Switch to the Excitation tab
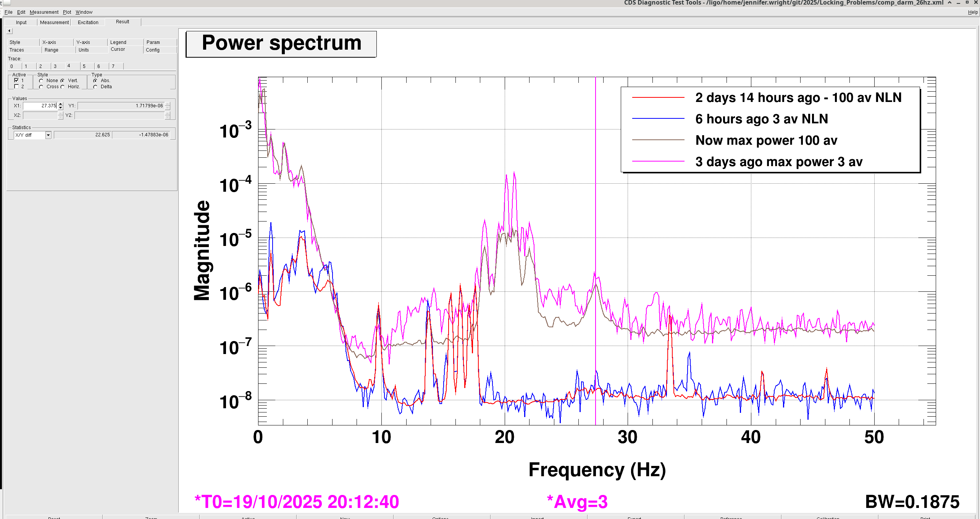 88,23
